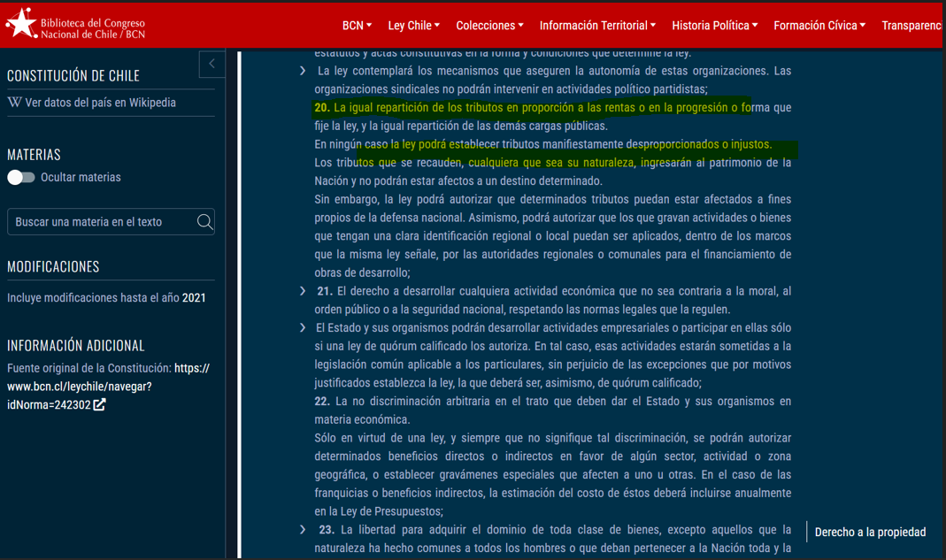This screenshot has width=946, height=560.
Task: Click the 'Sin embargo, la ley podrá' paragraph
Action: click(552, 236)
